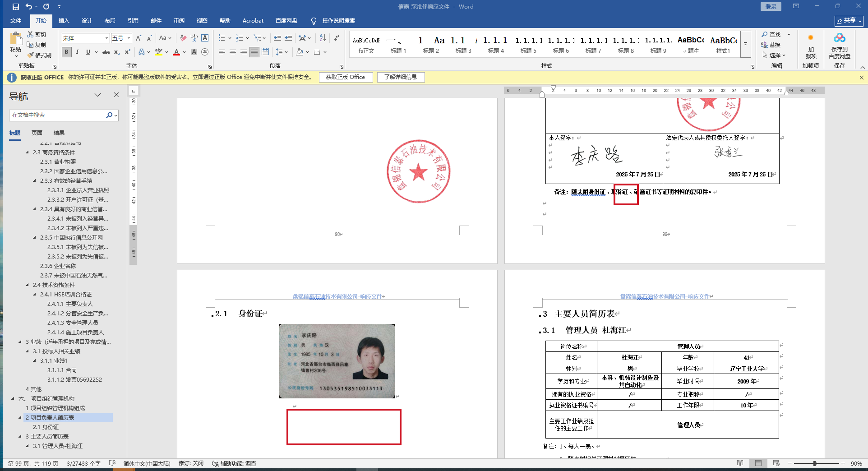Open the navigation pane options chevron
The width and height of the screenshot is (868, 471).
pos(97,95)
